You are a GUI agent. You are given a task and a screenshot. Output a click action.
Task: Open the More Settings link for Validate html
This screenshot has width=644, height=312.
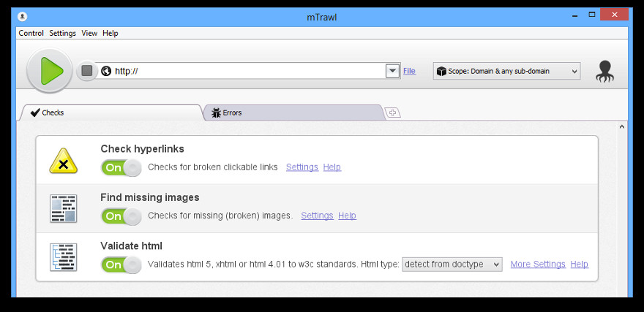[538, 264]
